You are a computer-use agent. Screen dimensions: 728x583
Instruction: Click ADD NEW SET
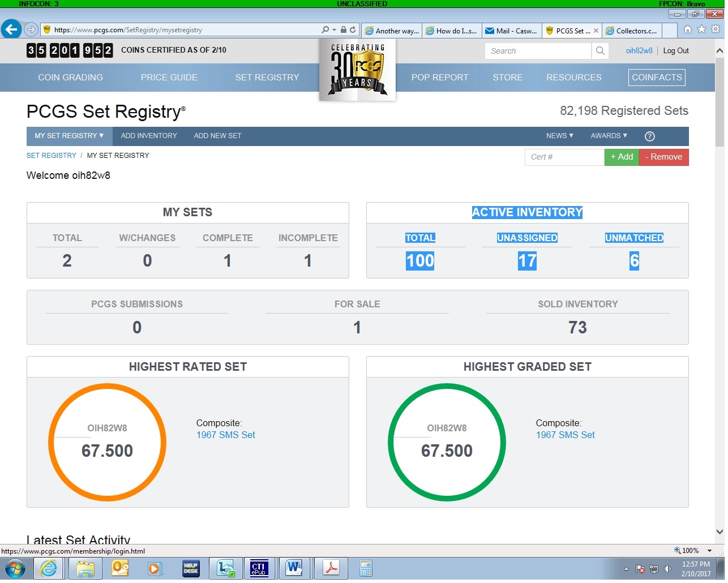(218, 136)
